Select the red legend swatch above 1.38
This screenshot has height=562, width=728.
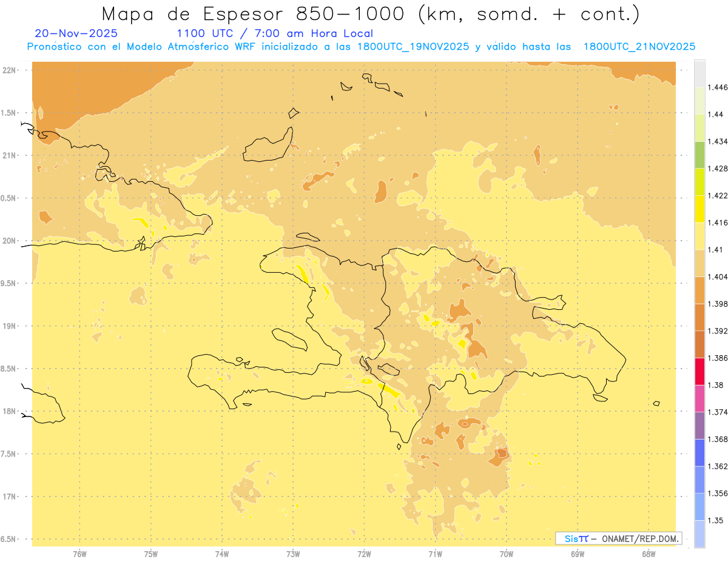tap(700, 371)
